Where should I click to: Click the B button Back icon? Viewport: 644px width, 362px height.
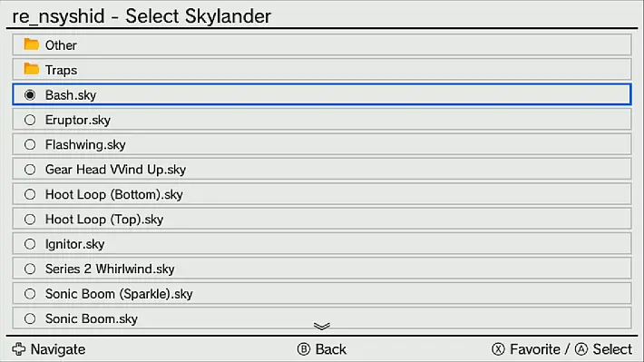pyautogui.click(x=304, y=349)
